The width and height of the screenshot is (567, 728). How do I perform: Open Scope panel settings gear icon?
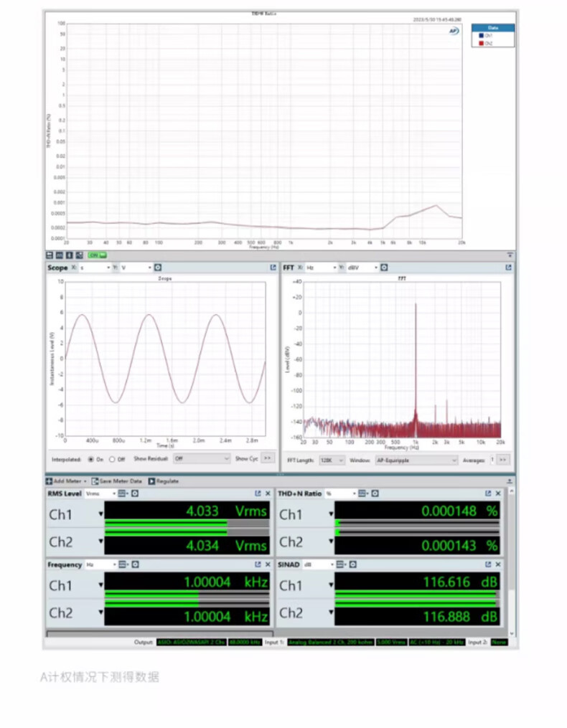(x=158, y=268)
